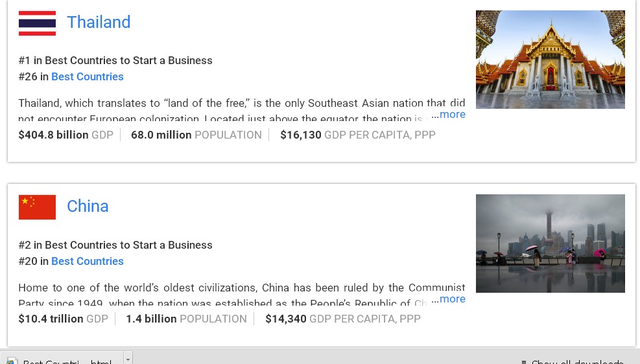Open the China country title link

tap(88, 206)
